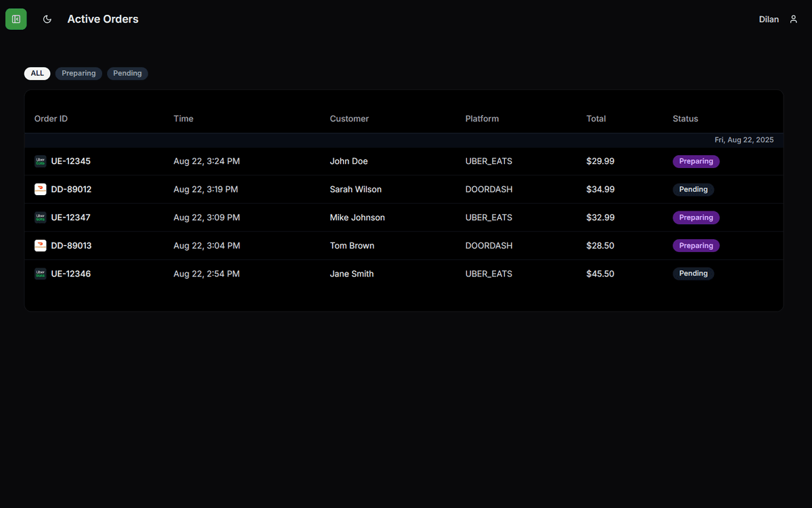Collapse sidebar with the green panel icon
Viewport: 812px width, 508px height.
(x=16, y=19)
